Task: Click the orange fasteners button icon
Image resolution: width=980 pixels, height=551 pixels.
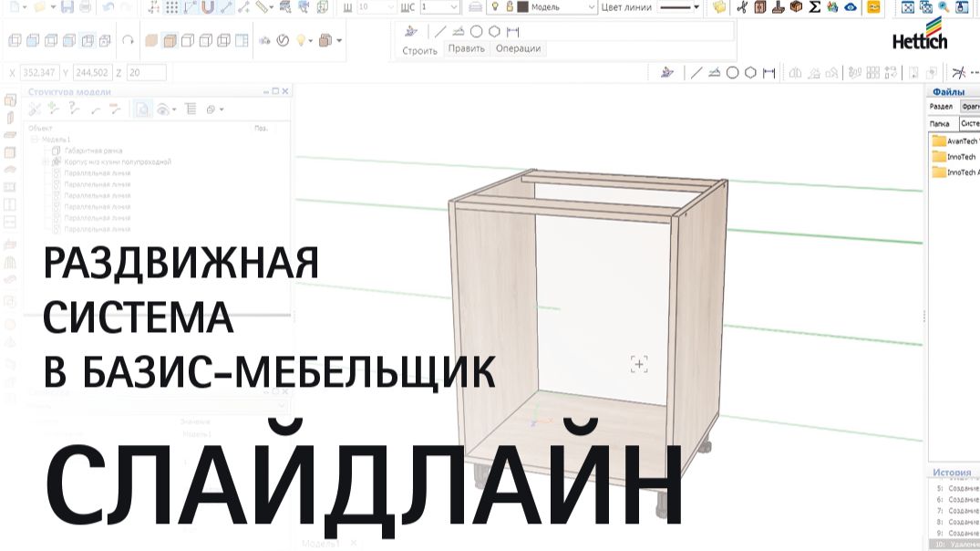Action: 873,7
